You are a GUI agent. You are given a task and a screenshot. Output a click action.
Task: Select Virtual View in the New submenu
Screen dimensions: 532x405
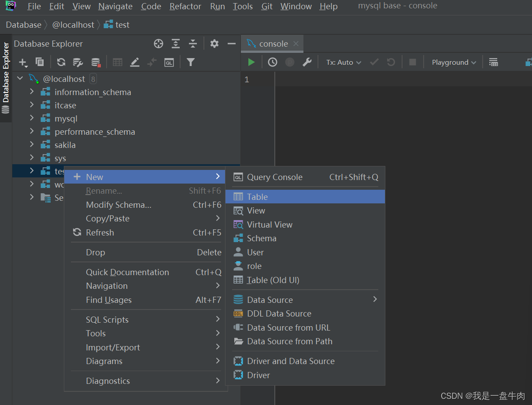click(305, 225)
